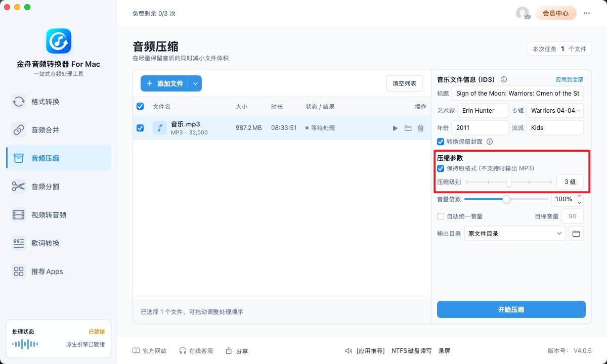
Task: Browse output folder with the folder icon
Action: 576,234
